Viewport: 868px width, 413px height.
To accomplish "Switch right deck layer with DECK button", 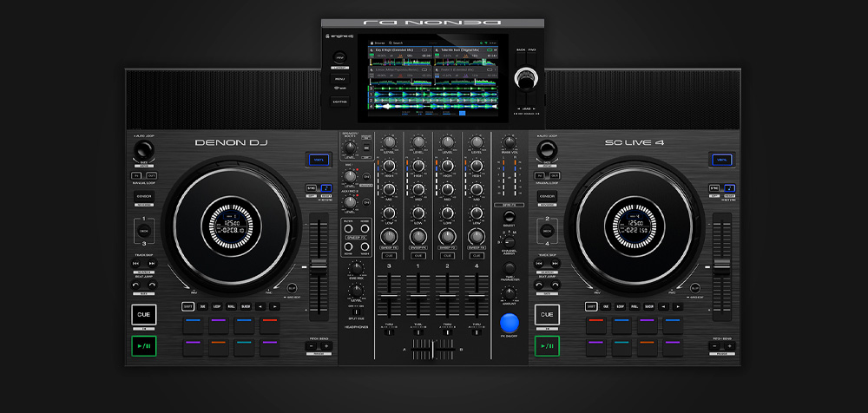I will click(x=547, y=230).
